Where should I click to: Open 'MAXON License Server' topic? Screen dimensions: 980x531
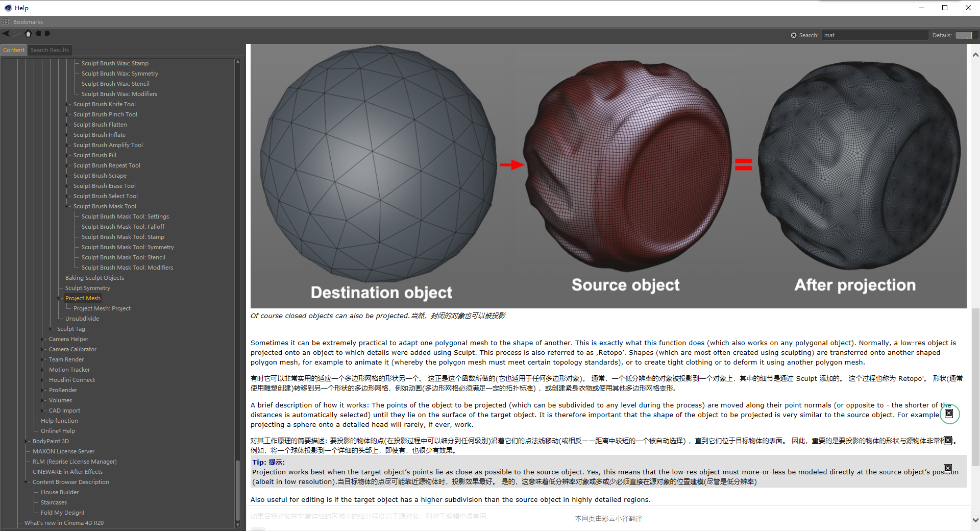point(64,451)
